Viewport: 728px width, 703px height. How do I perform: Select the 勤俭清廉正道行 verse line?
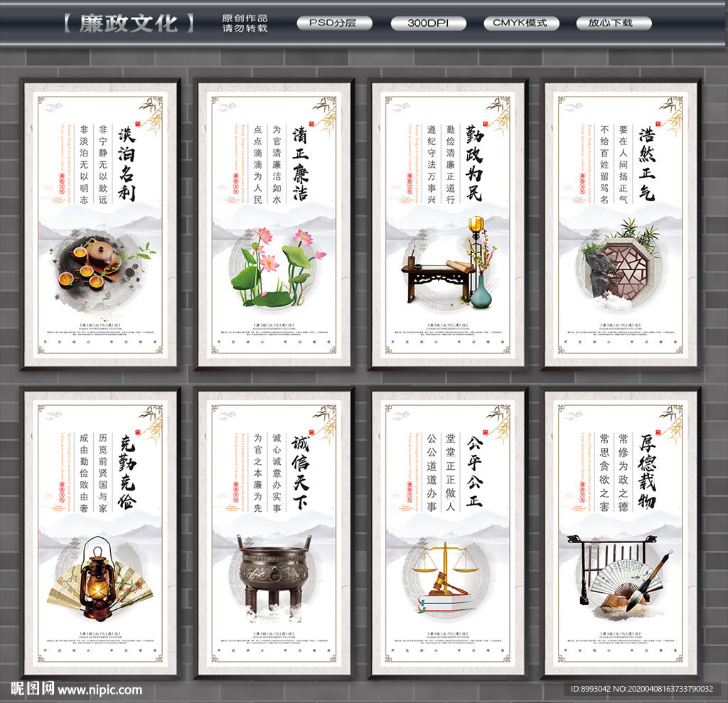450,164
